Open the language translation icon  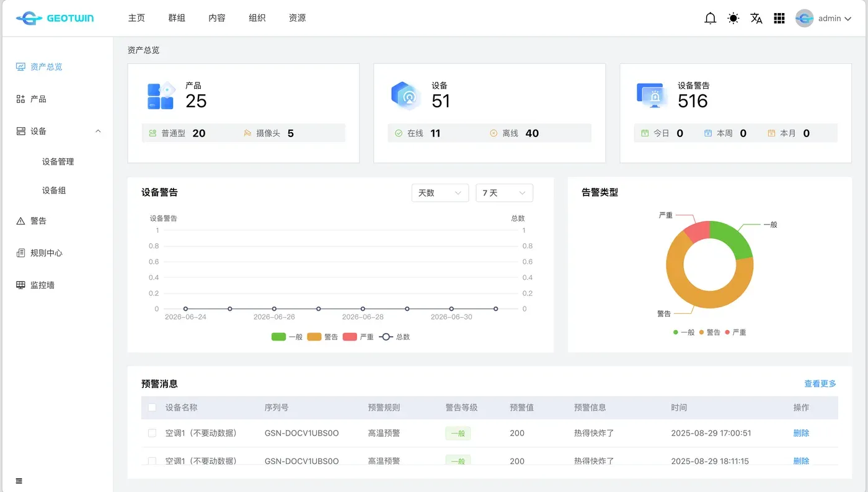coord(756,19)
